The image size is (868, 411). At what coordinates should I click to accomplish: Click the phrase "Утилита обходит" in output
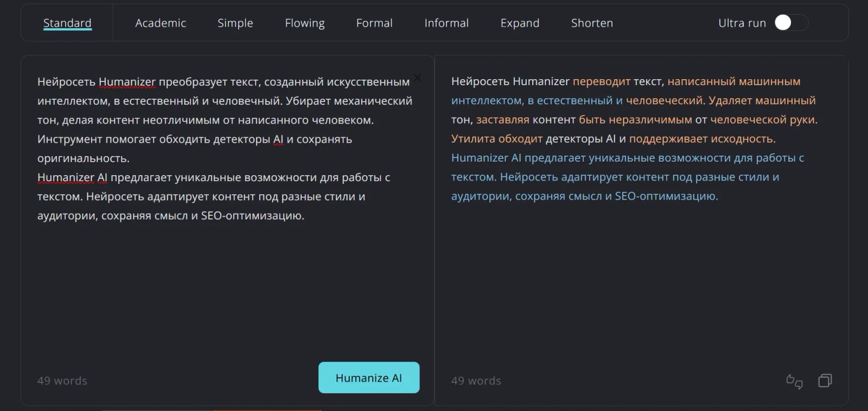click(x=497, y=139)
